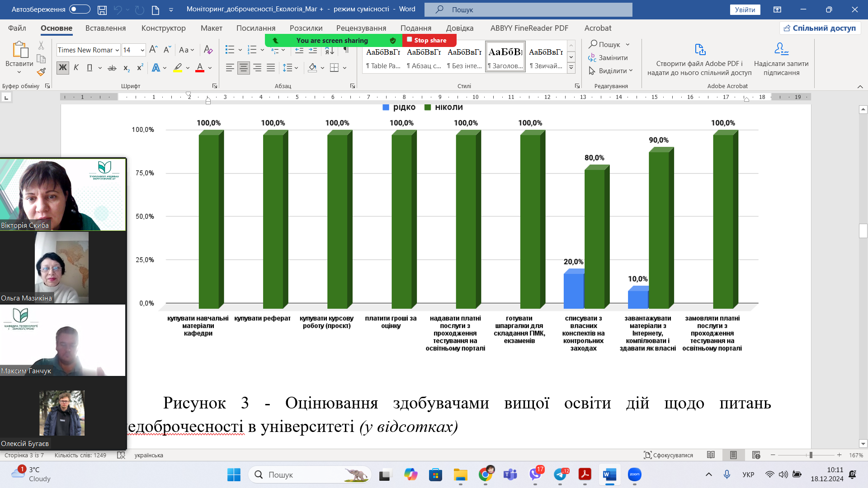Image resolution: width=868 pixels, height=488 pixels.
Task: Open the font name dropdown
Action: (117, 50)
